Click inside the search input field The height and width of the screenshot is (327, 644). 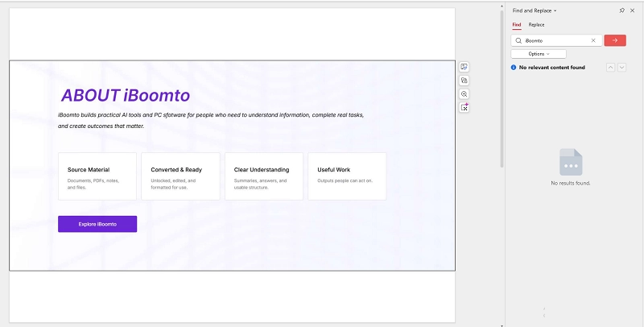coord(556,40)
